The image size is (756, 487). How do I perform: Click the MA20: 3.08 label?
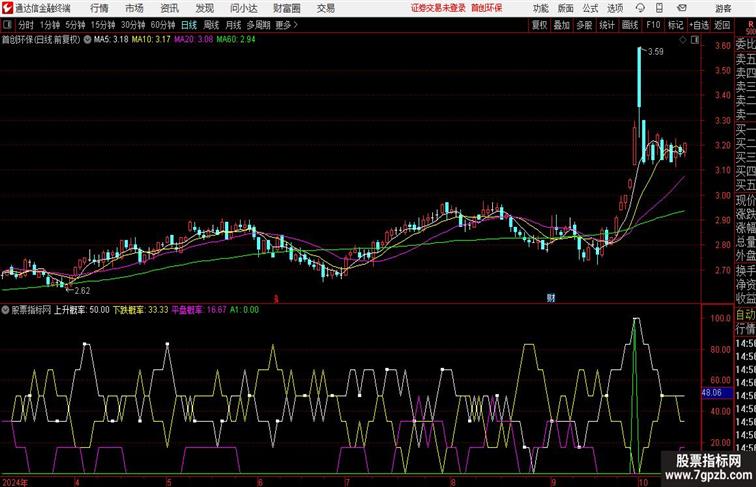(x=193, y=40)
